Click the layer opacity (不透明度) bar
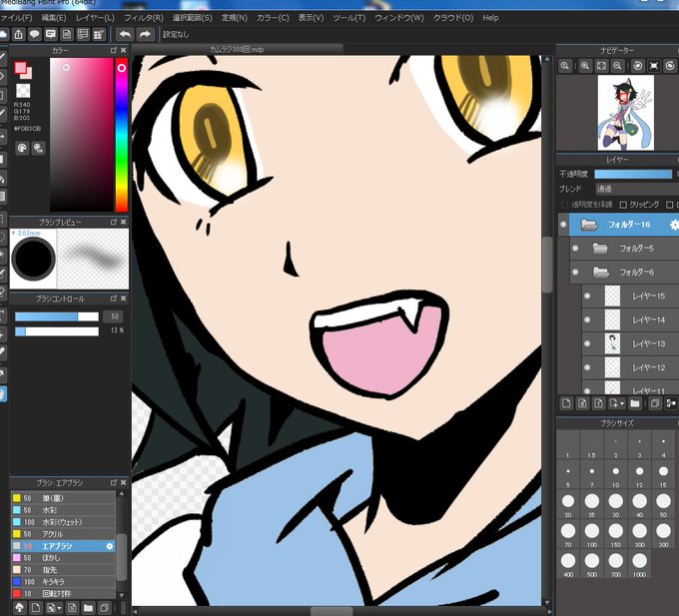This screenshot has height=616, width=679. [x=633, y=174]
